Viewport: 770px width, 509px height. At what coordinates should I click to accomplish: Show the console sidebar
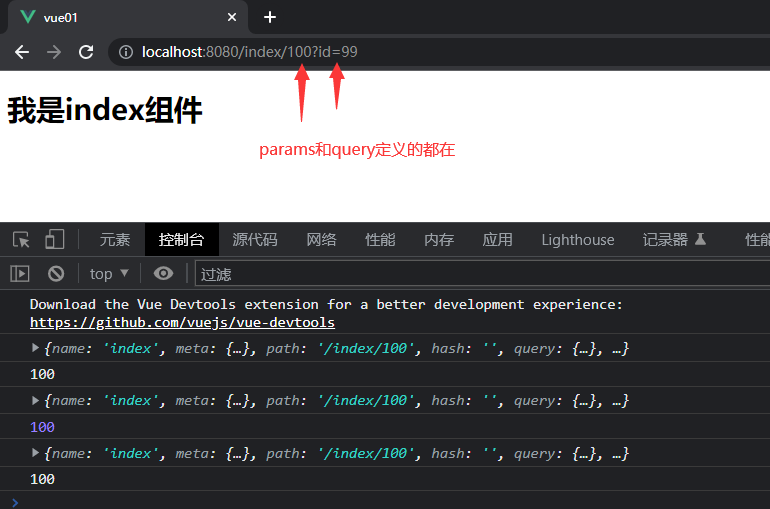point(20,273)
